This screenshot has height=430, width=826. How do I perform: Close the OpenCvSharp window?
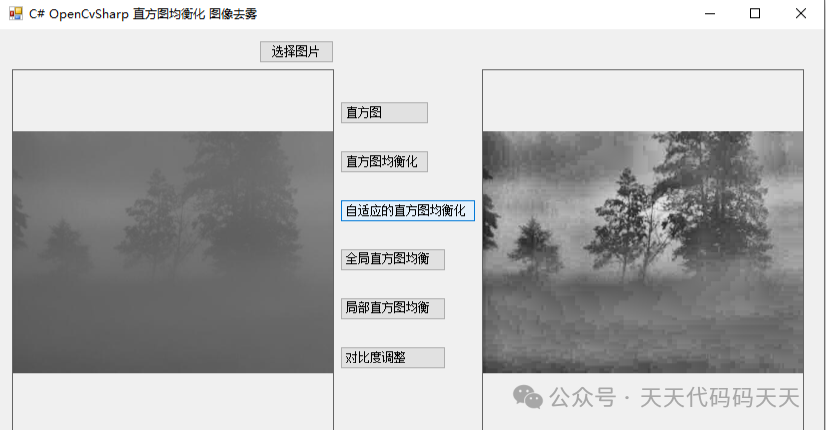pos(801,14)
